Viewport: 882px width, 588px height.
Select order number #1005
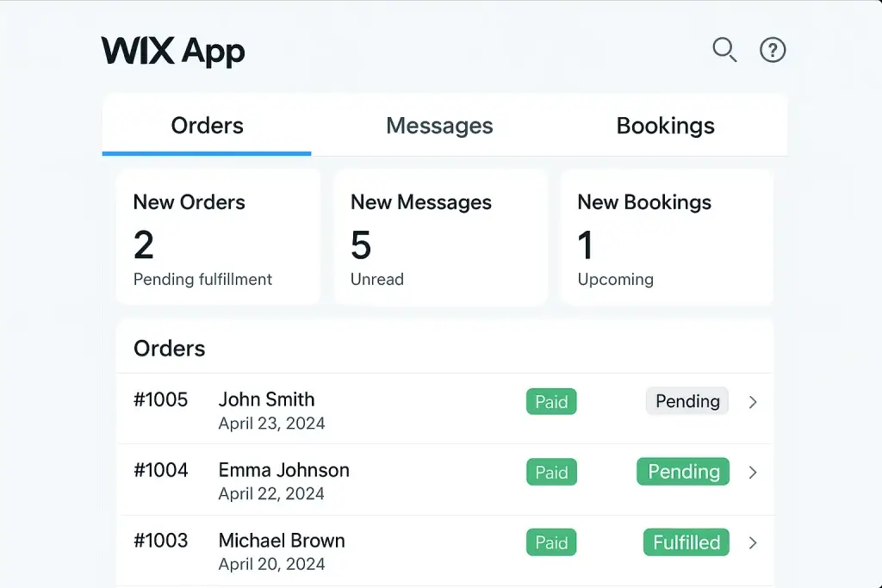(161, 399)
